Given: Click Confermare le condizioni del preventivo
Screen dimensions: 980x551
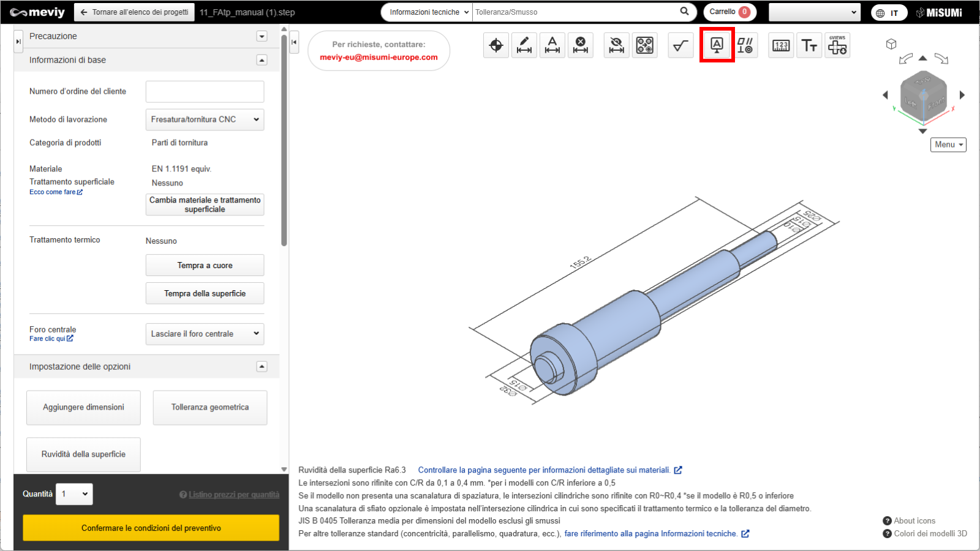Looking at the screenshot, I should [151, 528].
